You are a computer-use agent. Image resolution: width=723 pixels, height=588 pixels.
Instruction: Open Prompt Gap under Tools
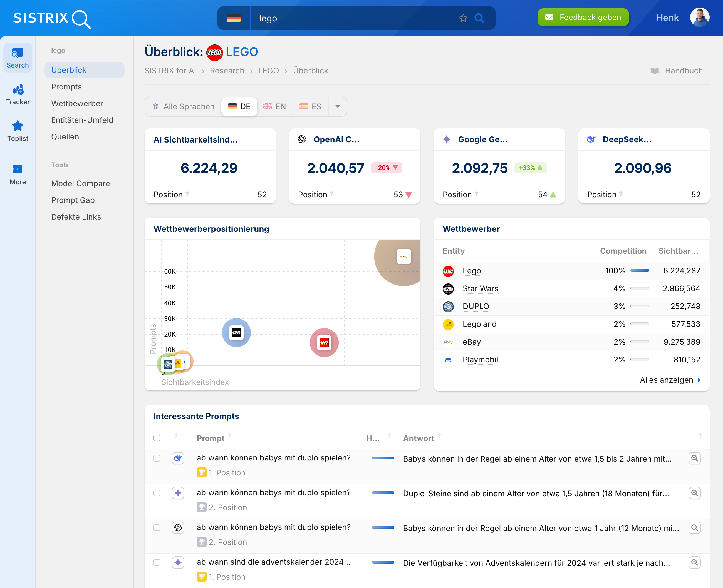tap(73, 200)
